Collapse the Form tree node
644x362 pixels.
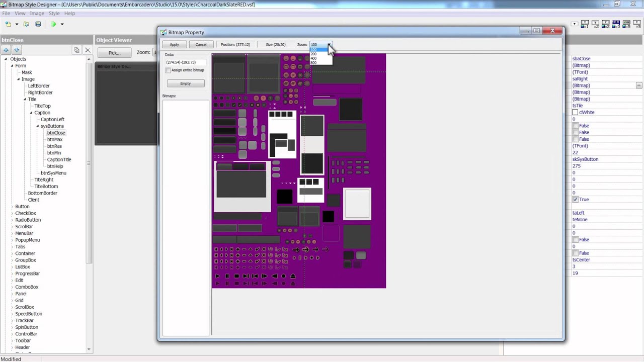(12, 66)
